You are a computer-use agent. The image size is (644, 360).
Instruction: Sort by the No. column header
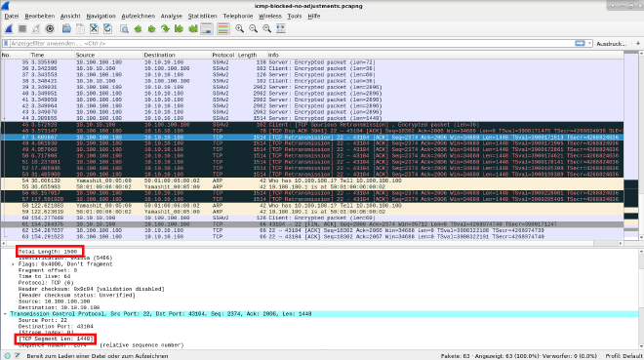[x=16, y=55]
